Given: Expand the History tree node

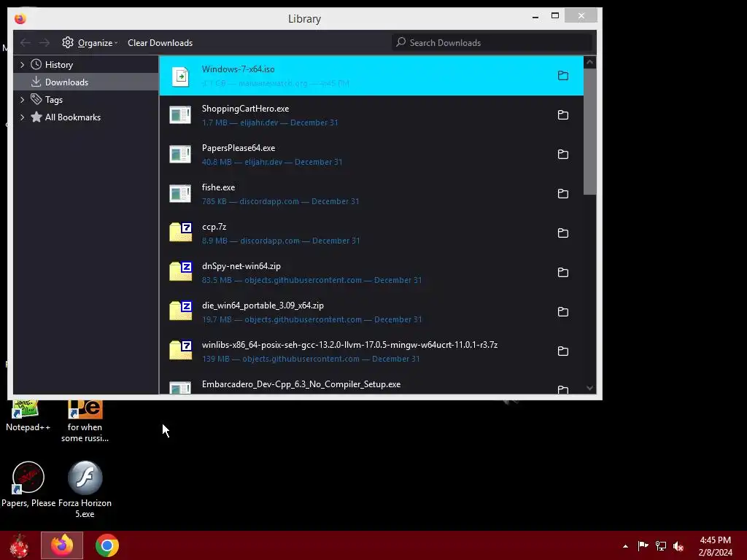Looking at the screenshot, I should (23, 65).
